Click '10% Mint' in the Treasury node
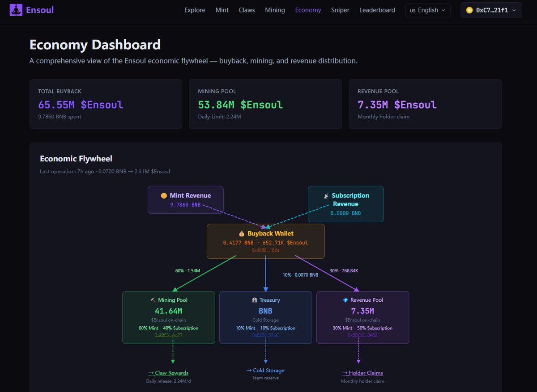537x392 pixels. (246, 328)
